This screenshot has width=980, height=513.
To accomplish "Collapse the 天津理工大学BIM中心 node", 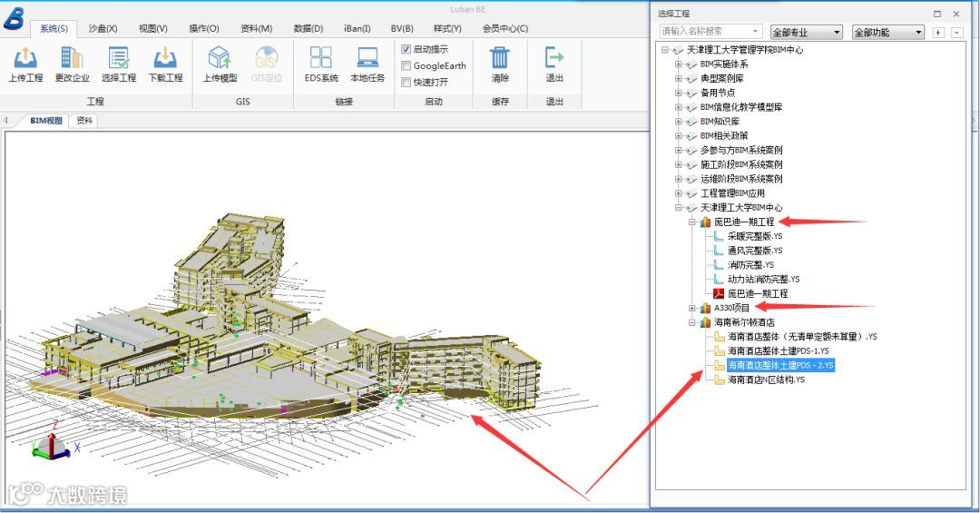I will (x=678, y=208).
